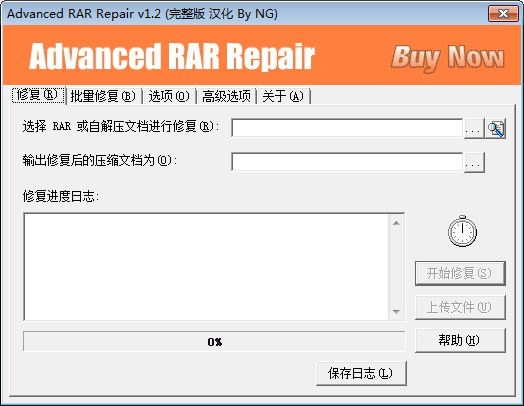Click the log scrollbar down arrow
Image resolution: width=524 pixels, height=406 pixels.
tap(396, 311)
